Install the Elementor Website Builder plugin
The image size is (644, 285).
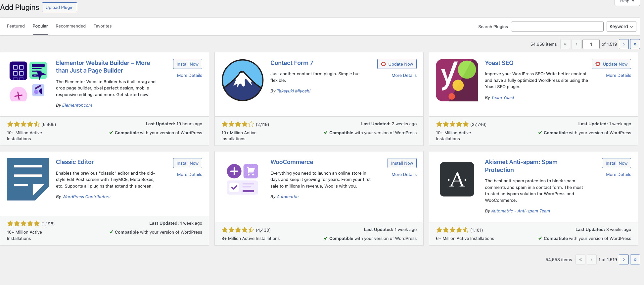(x=188, y=64)
